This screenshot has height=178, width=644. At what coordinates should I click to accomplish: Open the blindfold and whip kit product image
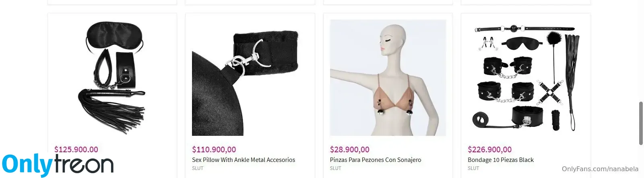click(112, 78)
